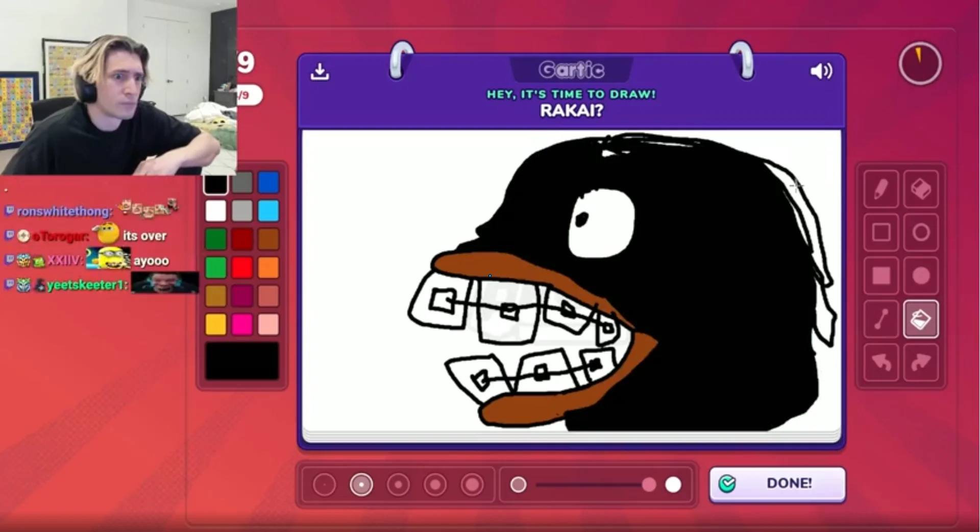Click chat username yeetskeeter1

pyautogui.click(x=86, y=285)
